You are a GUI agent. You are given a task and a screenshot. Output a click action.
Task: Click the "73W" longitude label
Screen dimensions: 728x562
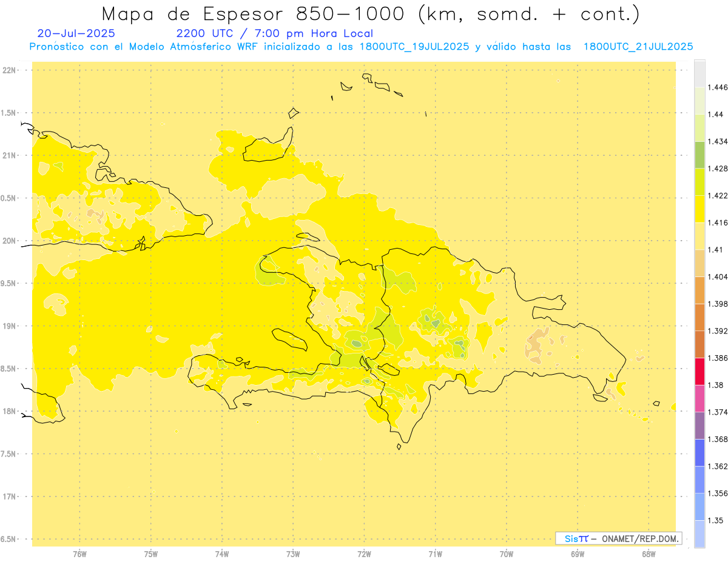coord(293,554)
